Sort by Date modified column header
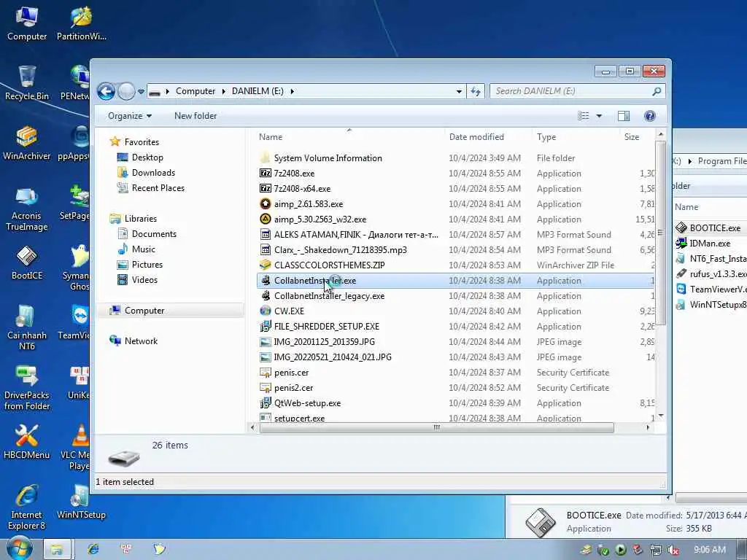This screenshot has width=747, height=560. point(489,136)
